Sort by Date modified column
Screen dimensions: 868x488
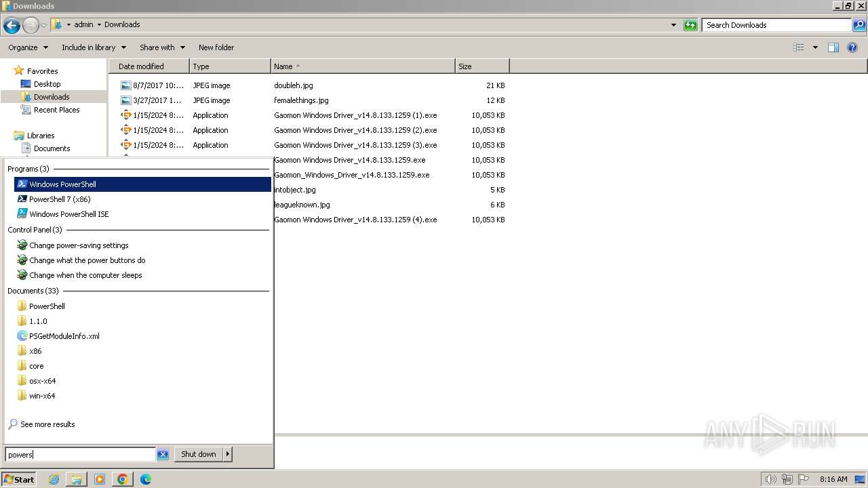point(149,66)
